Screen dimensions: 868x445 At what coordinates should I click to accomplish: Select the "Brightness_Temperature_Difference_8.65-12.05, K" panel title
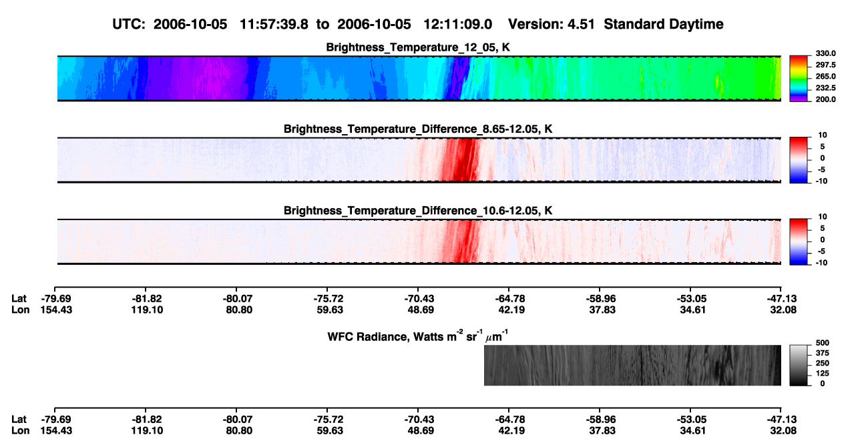419,128
